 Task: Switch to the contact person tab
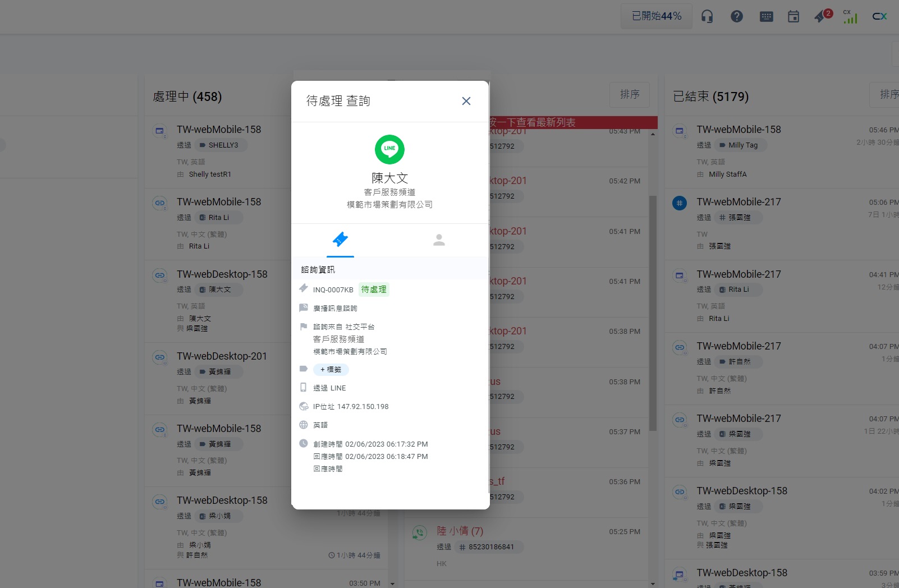click(439, 240)
